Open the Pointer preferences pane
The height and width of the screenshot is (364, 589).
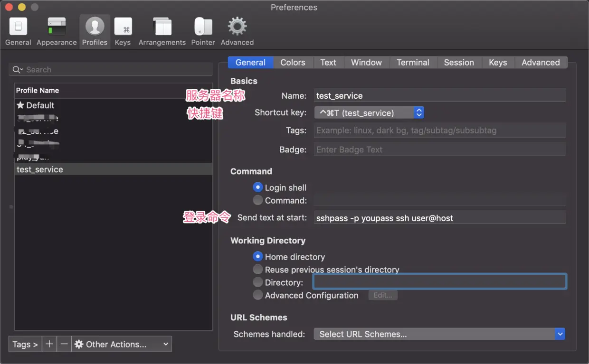click(x=203, y=31)
